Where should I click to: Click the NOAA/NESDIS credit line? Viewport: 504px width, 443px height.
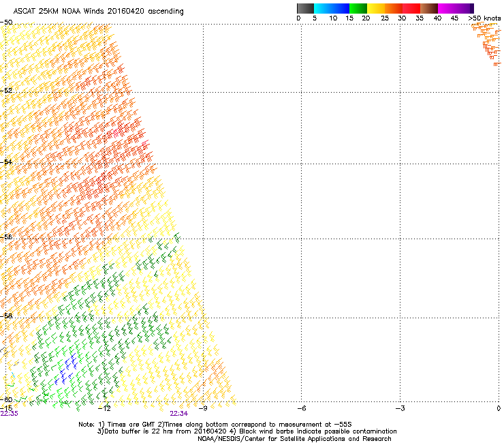294,439
